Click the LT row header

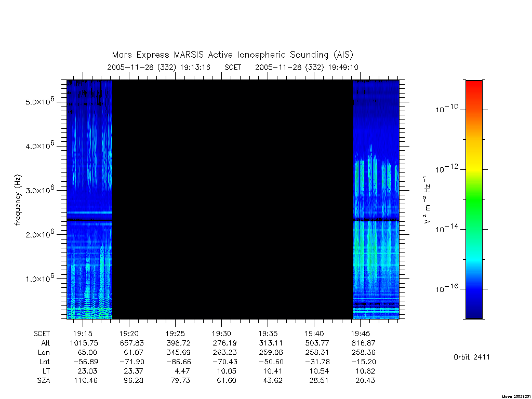tap(46, 371)
